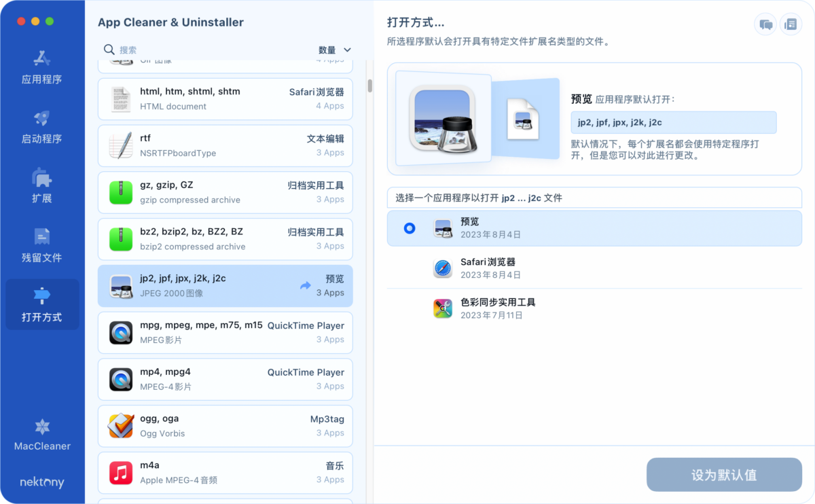The height and width of the screenshot is (504, 815).
Task: Click the JPEG 2000 Preview icon in list
Action: click(121, 286)
